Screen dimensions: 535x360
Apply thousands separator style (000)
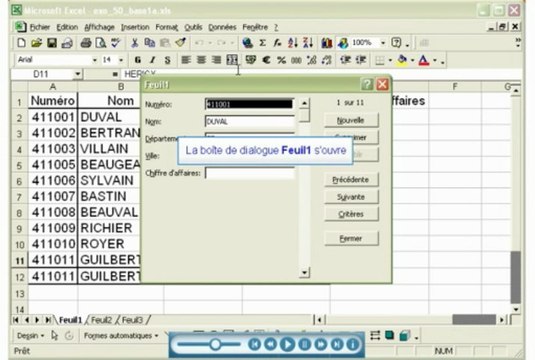296,60
